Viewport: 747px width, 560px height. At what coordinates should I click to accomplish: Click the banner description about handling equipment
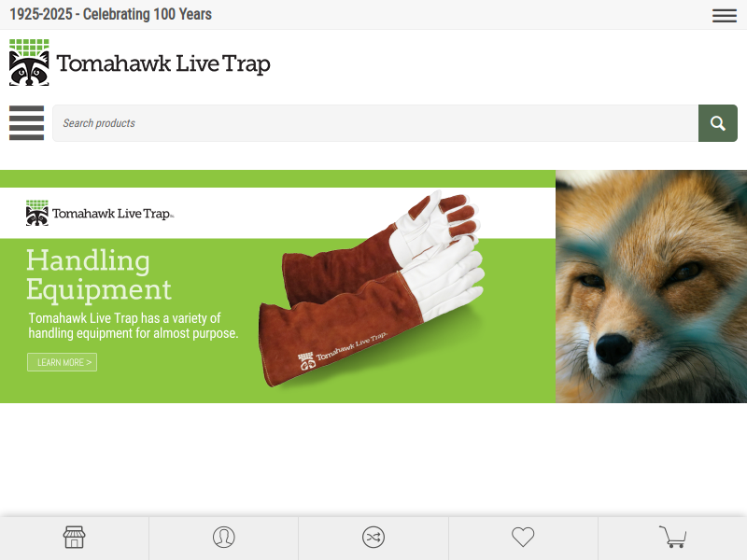133,326
